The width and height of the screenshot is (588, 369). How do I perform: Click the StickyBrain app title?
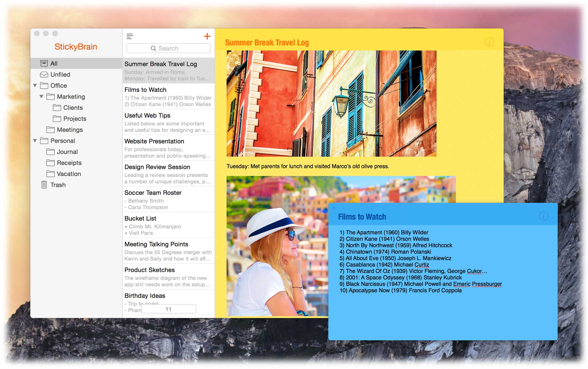[76, 47]
